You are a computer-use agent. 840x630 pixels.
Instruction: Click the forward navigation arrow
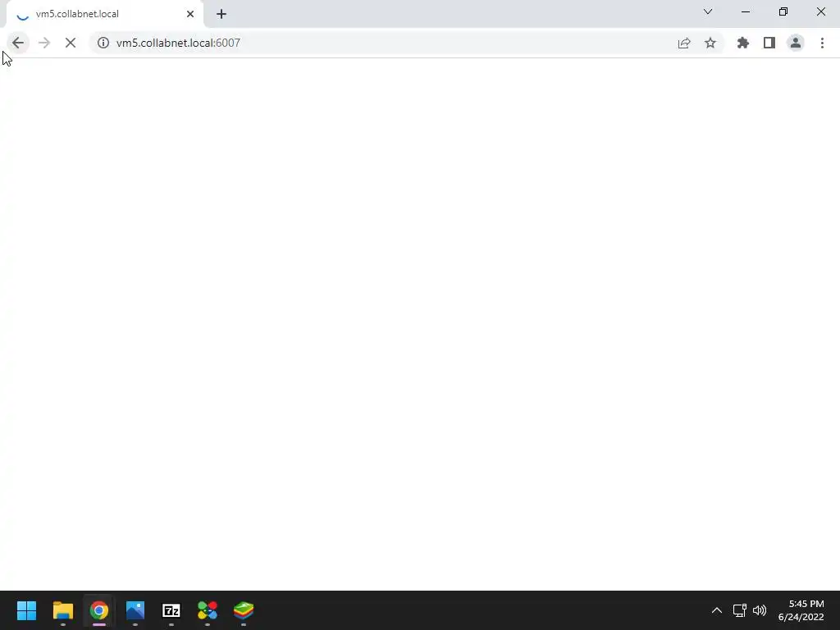point(44,43)
